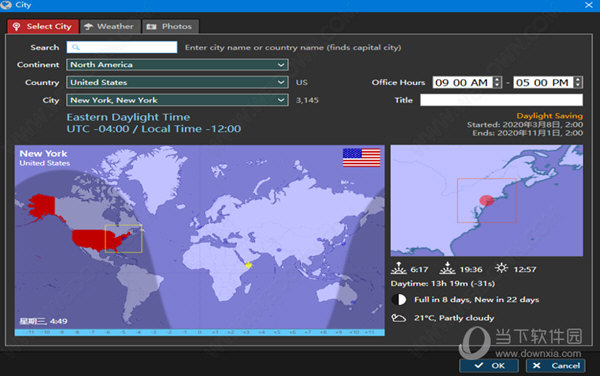Click the moon phase icon
600x376 pixels.
pos(399,299)
